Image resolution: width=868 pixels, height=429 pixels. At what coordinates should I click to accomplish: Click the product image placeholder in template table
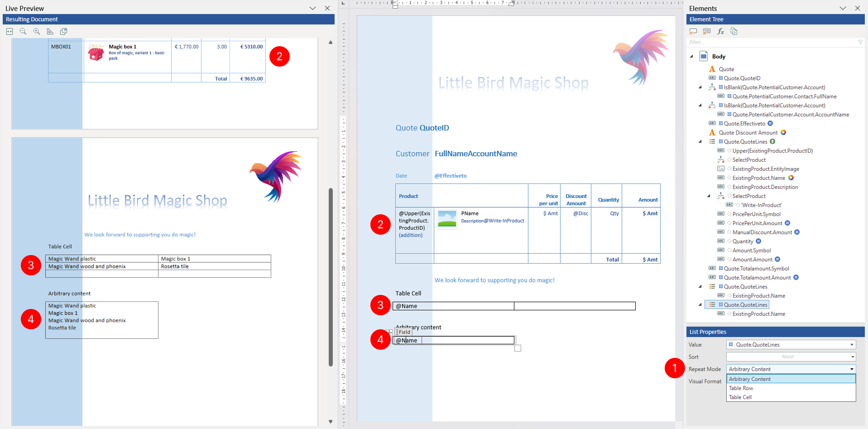click(447, 219)
